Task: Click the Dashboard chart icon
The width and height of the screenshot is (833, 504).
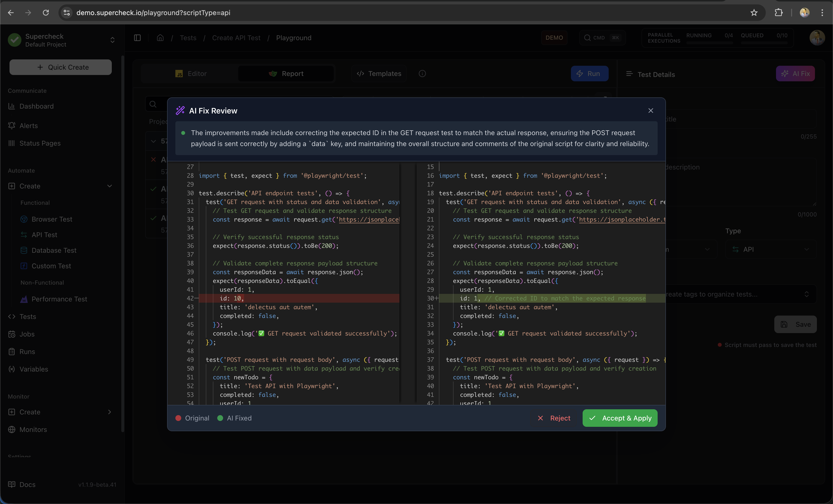Action: click(12, 106)
